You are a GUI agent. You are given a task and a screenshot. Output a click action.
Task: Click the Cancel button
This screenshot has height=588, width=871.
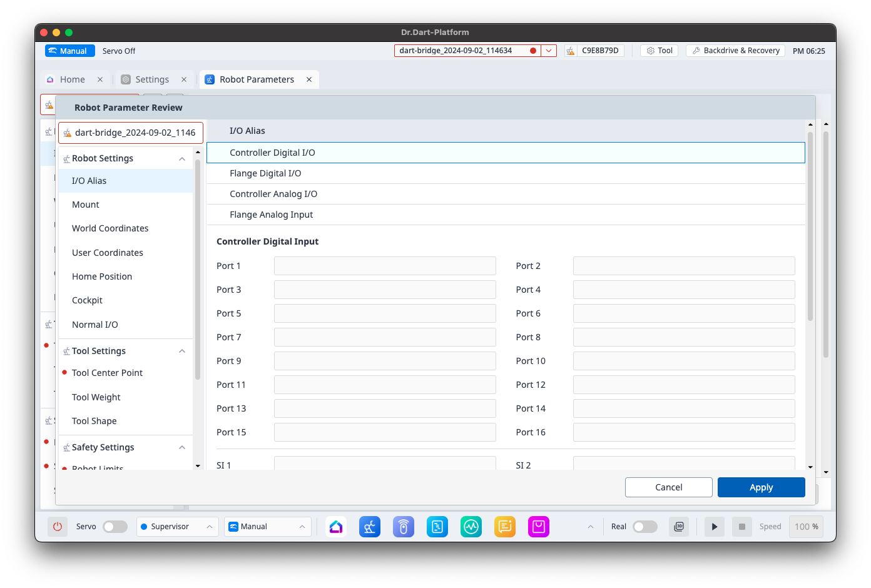click(x=668, y=487)
